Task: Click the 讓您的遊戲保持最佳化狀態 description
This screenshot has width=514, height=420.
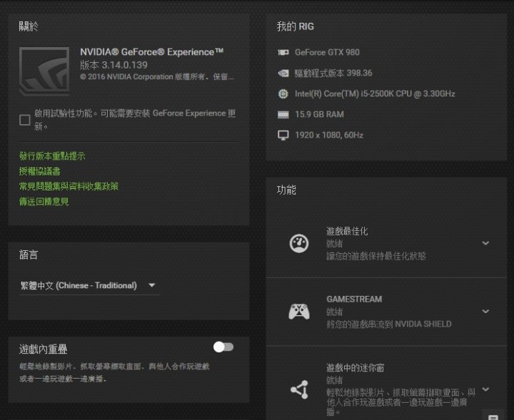Action: click(376, 256)
